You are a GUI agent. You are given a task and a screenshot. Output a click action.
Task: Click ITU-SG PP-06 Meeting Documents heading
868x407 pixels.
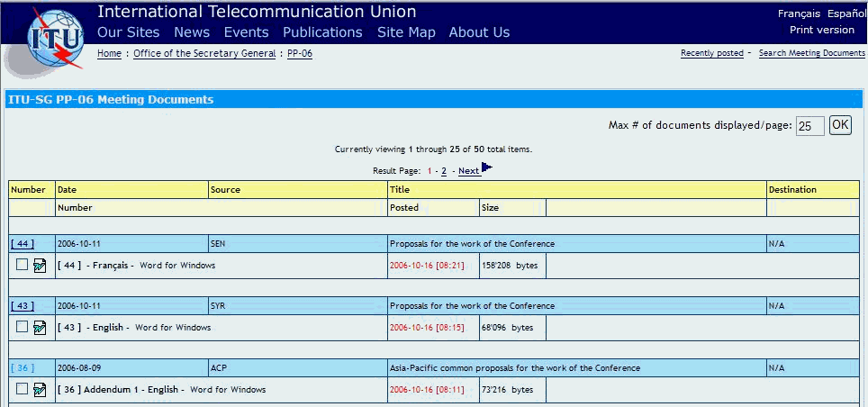[111, 100]
